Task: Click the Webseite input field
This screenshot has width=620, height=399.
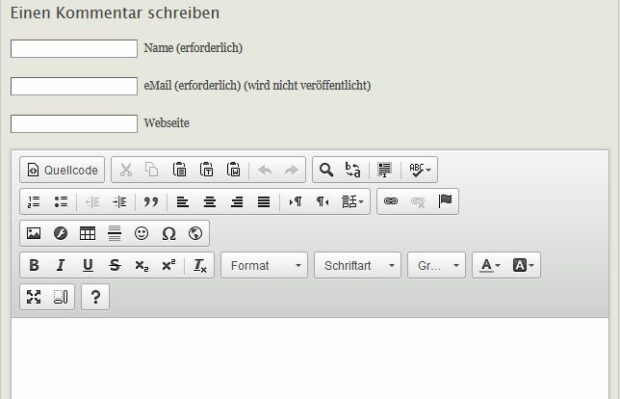Action: point(74,124)
